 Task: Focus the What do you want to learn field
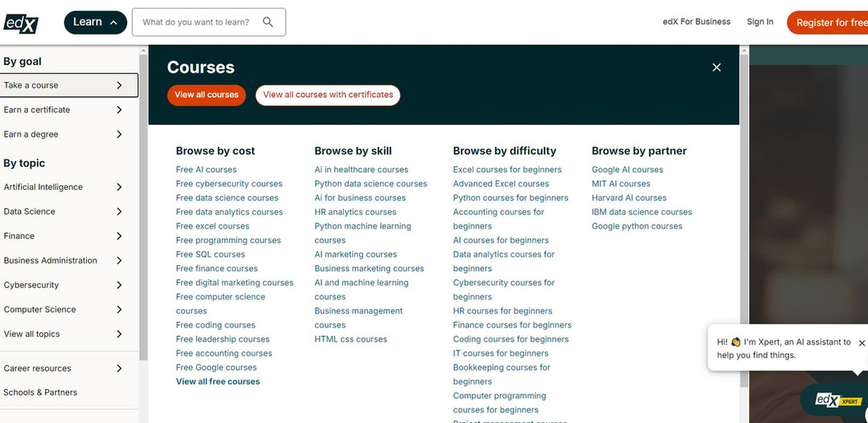click(209, 23)
